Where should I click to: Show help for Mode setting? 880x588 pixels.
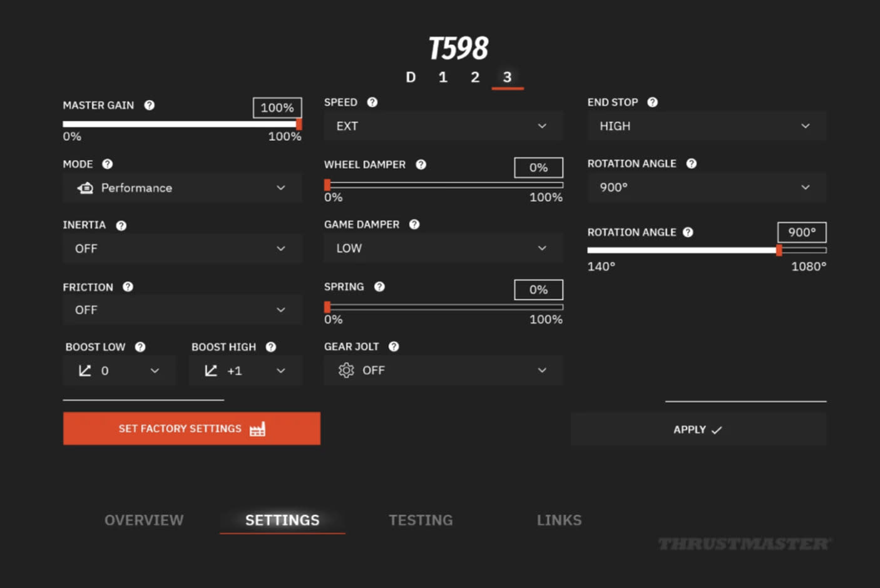click(x=108, y=164)
